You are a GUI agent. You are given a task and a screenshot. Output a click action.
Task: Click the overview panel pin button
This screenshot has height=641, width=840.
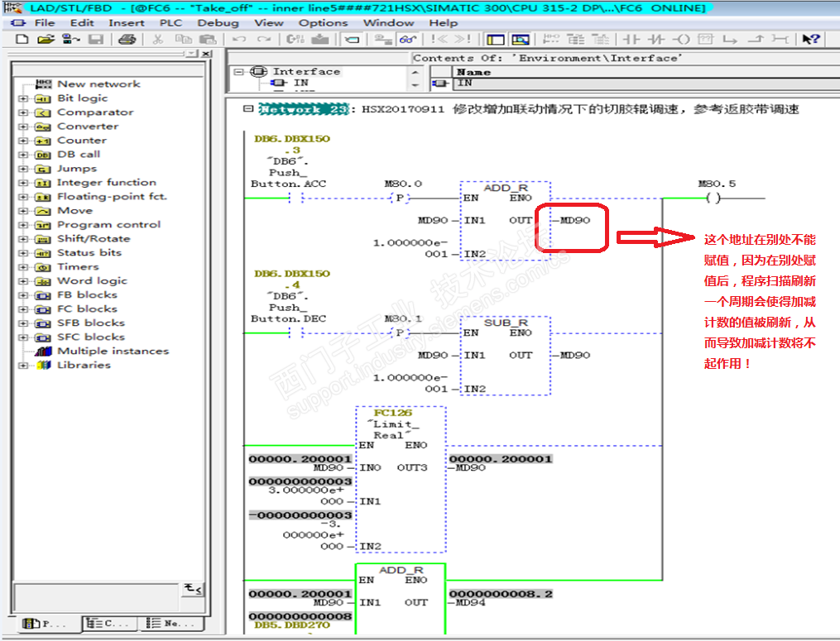(x=193, y=54)
